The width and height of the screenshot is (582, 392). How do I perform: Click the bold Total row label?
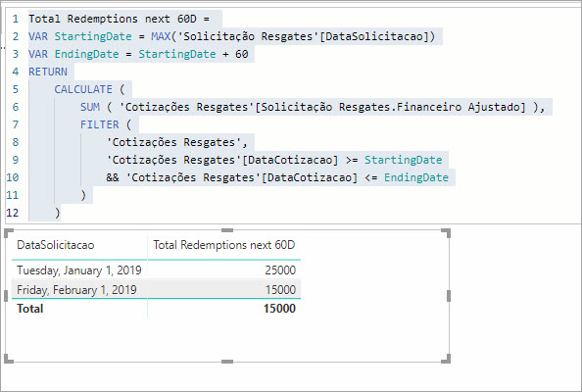(30, 309)
